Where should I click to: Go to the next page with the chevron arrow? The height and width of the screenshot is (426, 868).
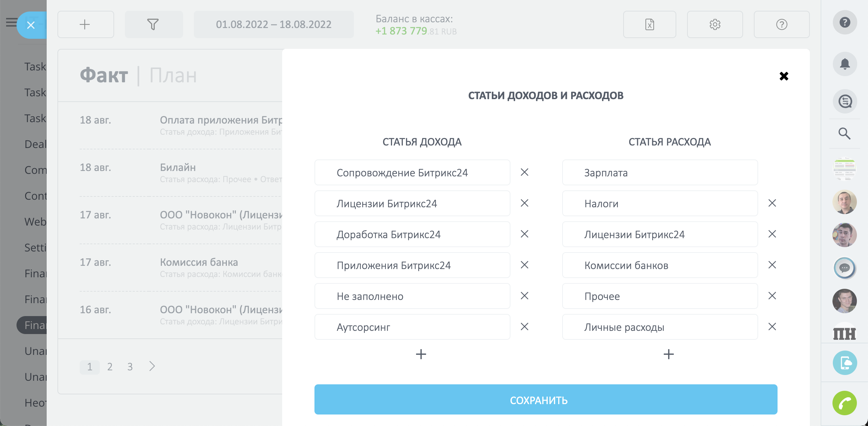(152, 366)
